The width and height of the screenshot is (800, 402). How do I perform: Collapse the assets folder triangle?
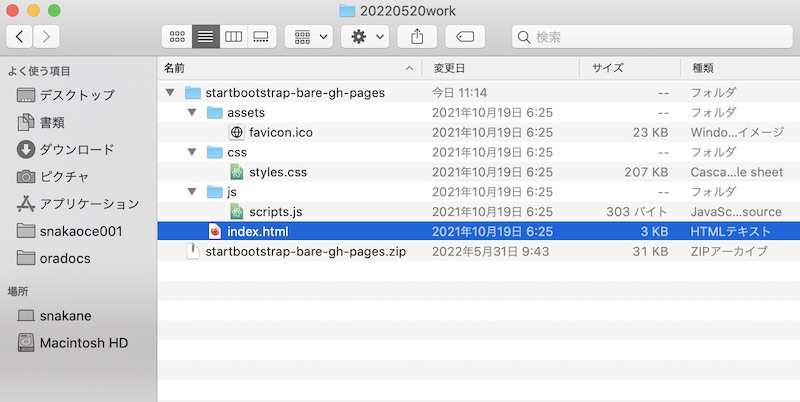pos(192,113)
